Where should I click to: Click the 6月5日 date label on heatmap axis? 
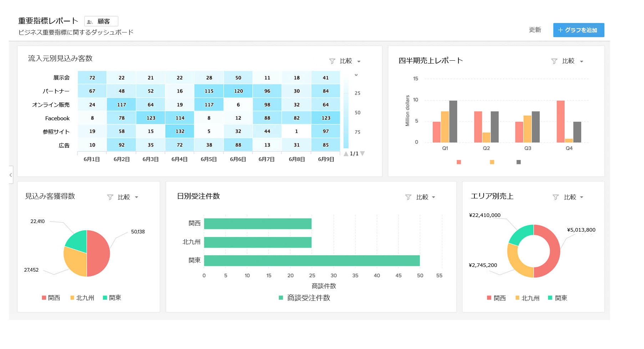tap(209, 159)
